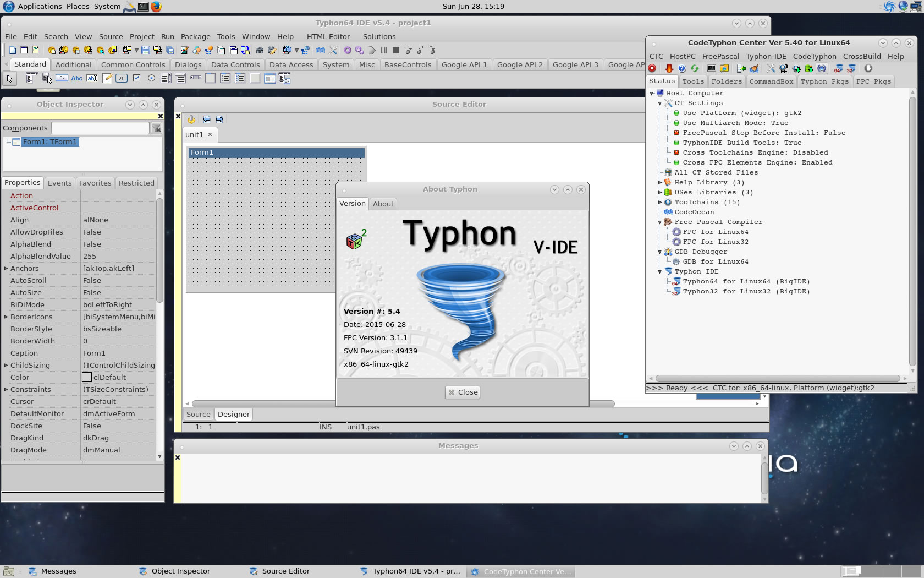This screenshot has width=924, height=578.
Task: Click the Typhon64 tornado icon in the CodeTyphon toolbar
Action: (838, 69)
